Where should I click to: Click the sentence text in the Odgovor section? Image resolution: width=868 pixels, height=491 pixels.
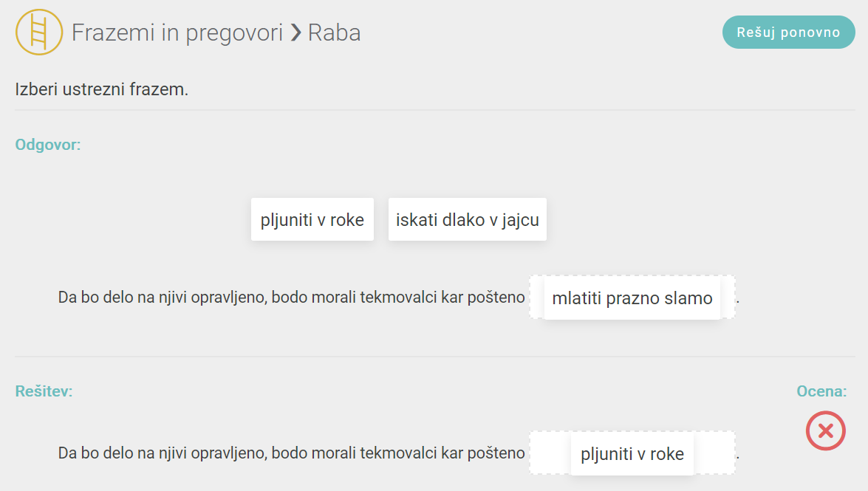coord(291,298)
